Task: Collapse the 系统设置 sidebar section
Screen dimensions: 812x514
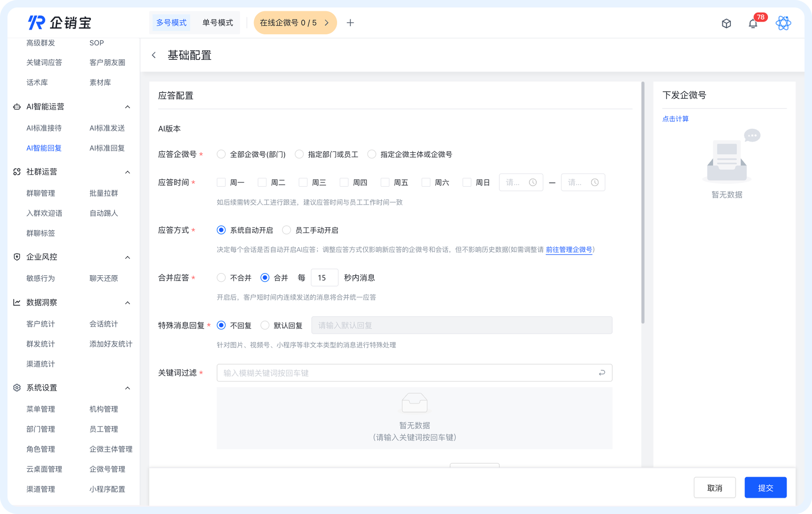Action: (128, 387)
